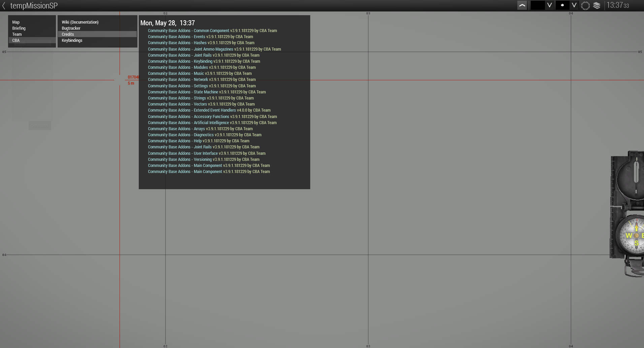Click the 'User Interface' credit line

(207, 153)
